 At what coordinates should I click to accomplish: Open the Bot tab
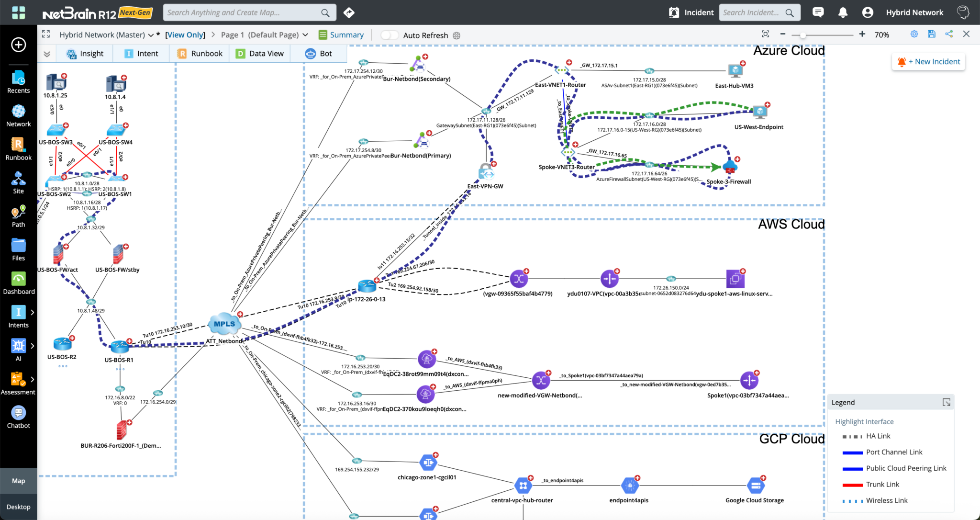click(x=318, y=54)
